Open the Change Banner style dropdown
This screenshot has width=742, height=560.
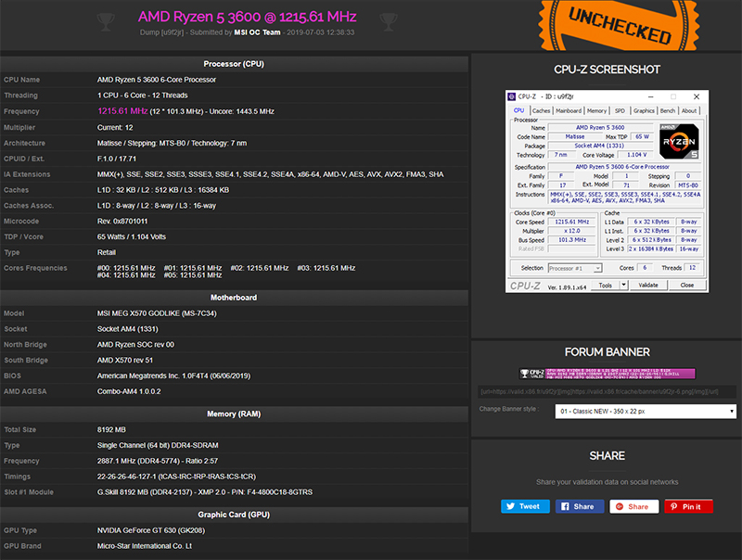point(646,411)
